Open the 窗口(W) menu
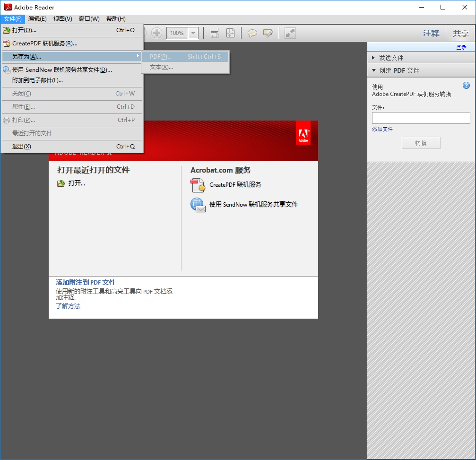The width and height of the screenshot is (476, 460). click(x=89, y=19)
